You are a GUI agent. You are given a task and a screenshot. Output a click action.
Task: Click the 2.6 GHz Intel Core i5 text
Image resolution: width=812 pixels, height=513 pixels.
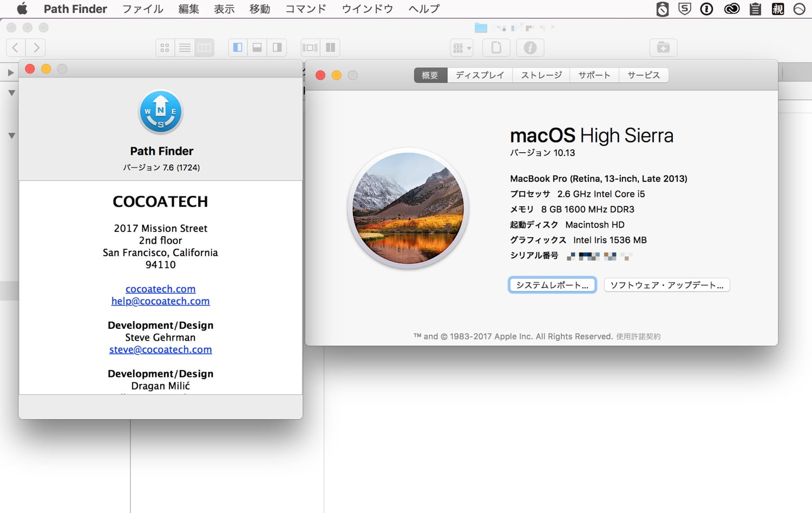click(601, 194)
